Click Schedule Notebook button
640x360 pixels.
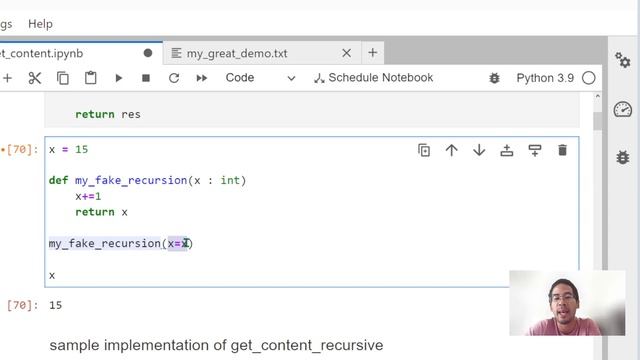click(x=373, y=78)
